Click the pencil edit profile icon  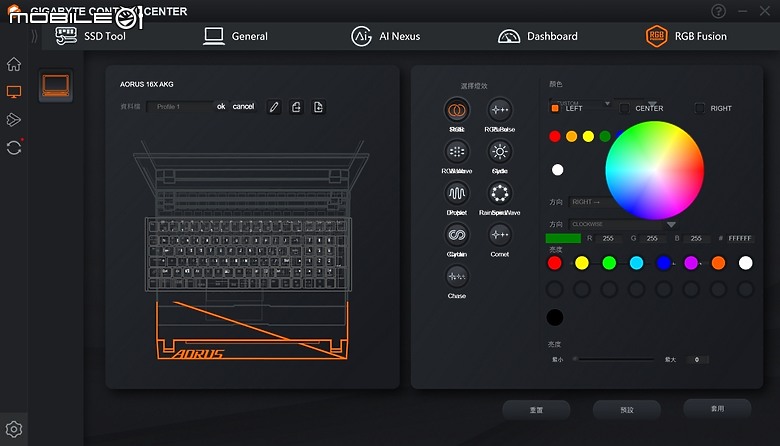click(274, 107)
